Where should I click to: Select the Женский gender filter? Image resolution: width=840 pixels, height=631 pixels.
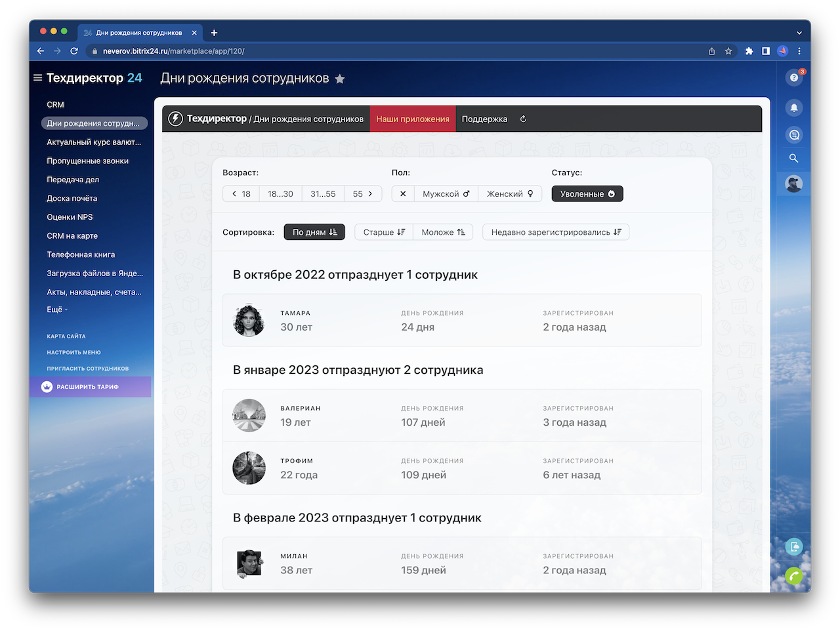coord(510,194)
